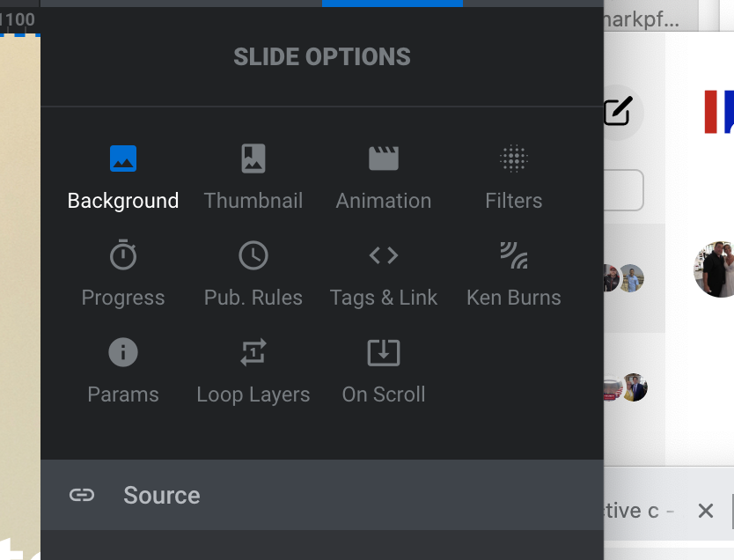Dismiss the bottom notification with the X
Image resolution: width=734 pixels, height=560 pixels.
point(706,511)
